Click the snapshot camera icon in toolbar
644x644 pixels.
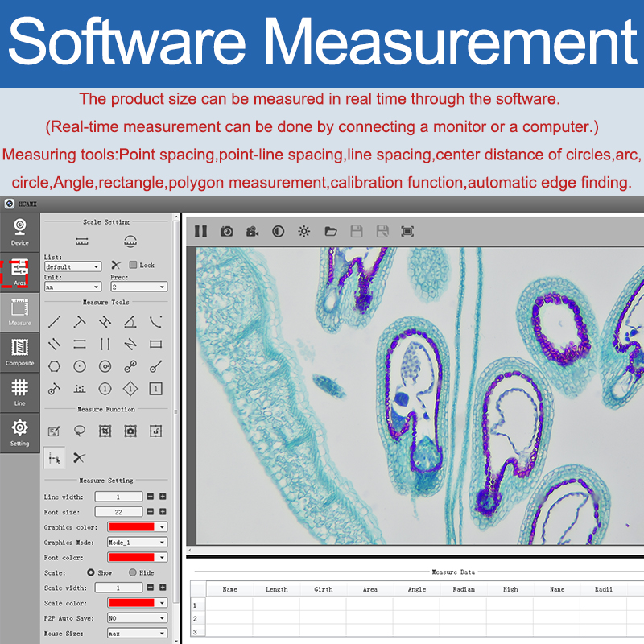click(x=227, y=231)
